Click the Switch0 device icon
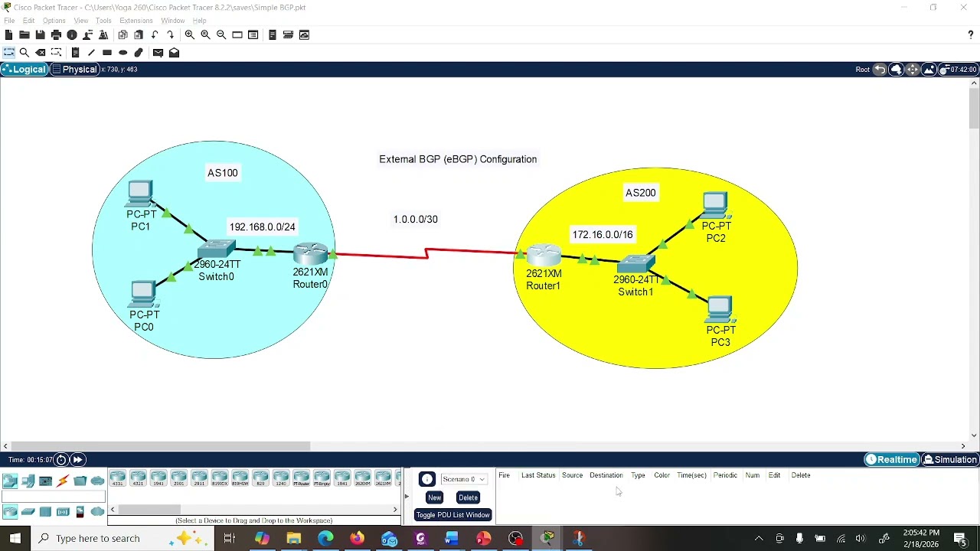The height and width of the screenshot is (551, 980). tap(217, 249)
